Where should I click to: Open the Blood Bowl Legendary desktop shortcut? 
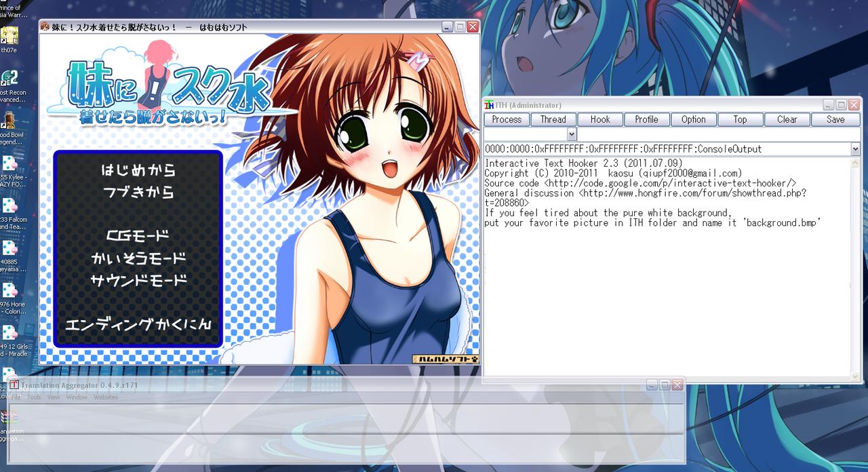tap(9, 121)
